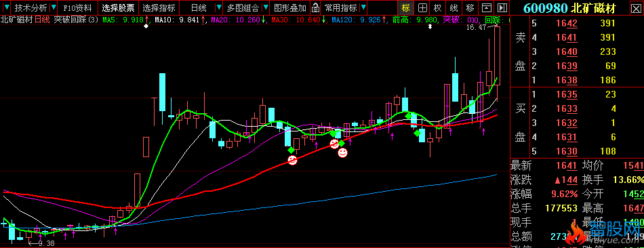Toggle the 权 rights-adjustment button
Screen dimensions: 644x248
click(x=438, y=7)
